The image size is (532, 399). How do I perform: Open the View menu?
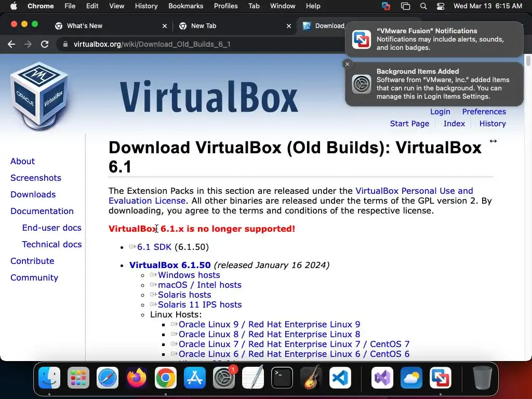tap(117, 6)
